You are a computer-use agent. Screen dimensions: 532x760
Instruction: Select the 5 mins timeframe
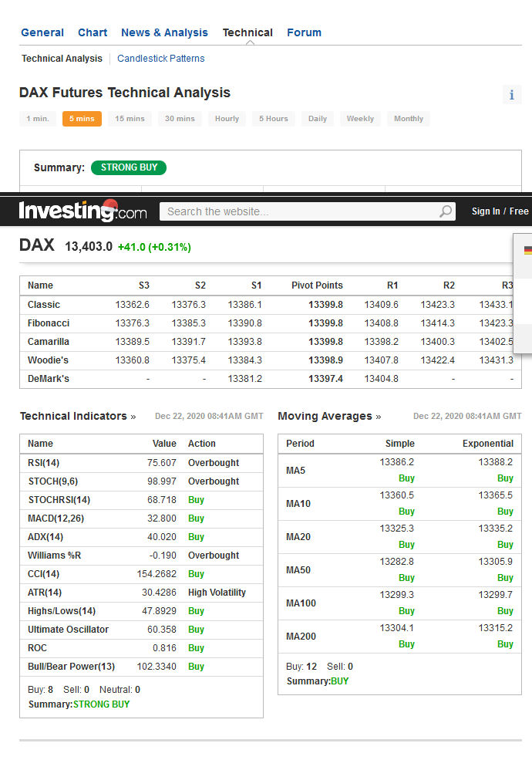82,119
